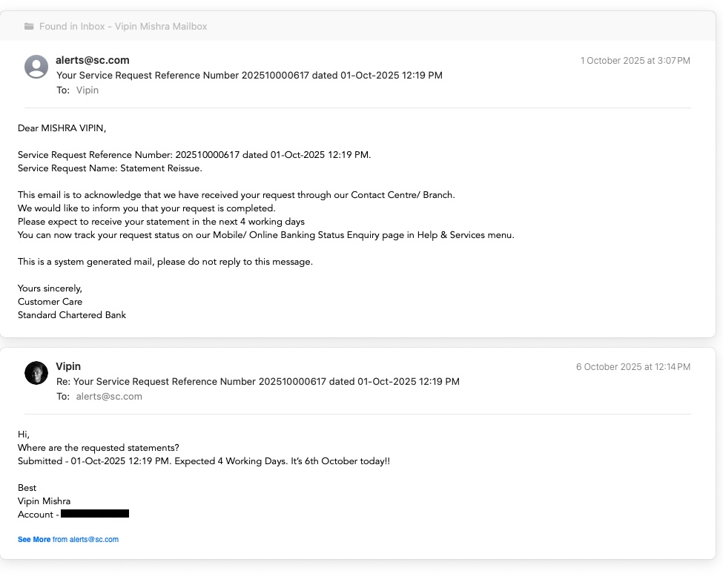Click the generic avatar for alerts@sc.com
This screenshot has width=723, height=588.
tap(36, 67)
